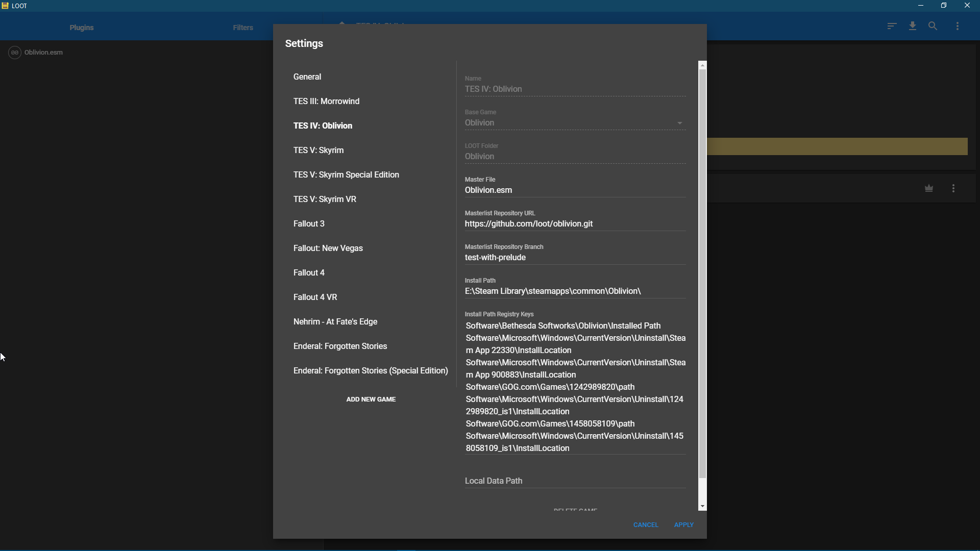Click the index badge next to Oblivion.esm
This screenshot has width=980, height=551.
(x=15, y=53)
